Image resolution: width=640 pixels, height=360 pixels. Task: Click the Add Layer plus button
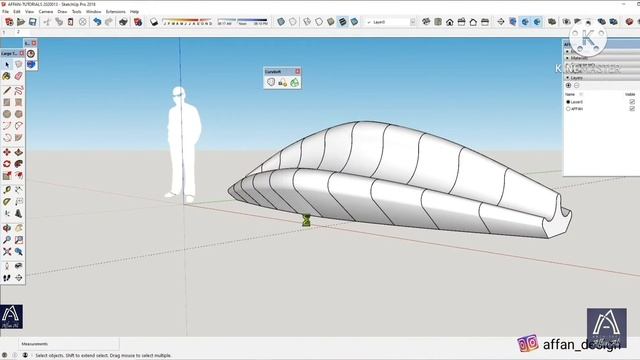point(568,85)
